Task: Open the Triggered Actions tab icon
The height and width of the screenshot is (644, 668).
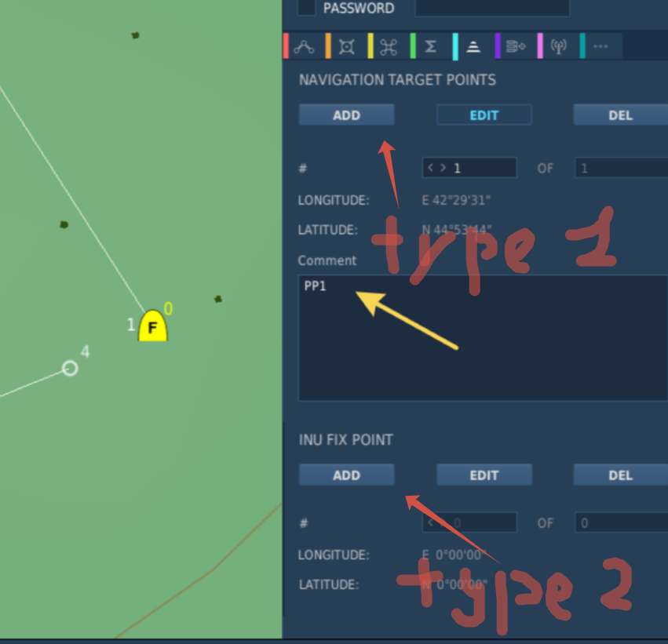Action: pos(346,46)
